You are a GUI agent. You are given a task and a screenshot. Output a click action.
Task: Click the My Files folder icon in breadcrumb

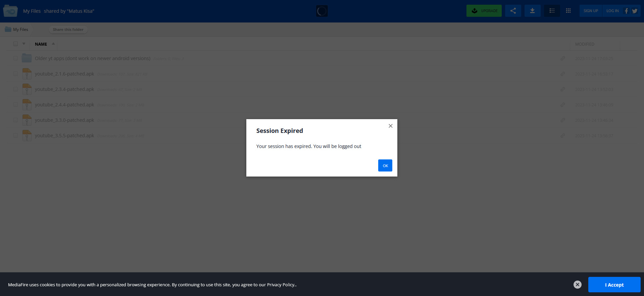(x=8, y=29)
